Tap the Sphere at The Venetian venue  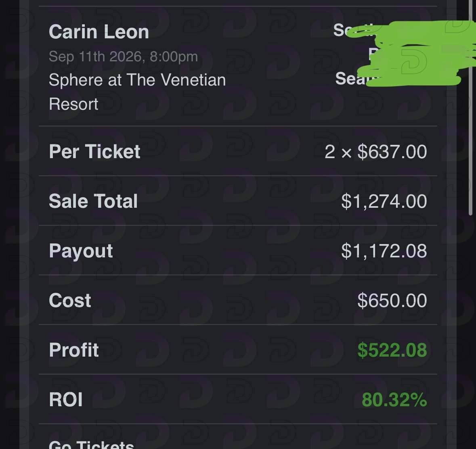(137, 80)
